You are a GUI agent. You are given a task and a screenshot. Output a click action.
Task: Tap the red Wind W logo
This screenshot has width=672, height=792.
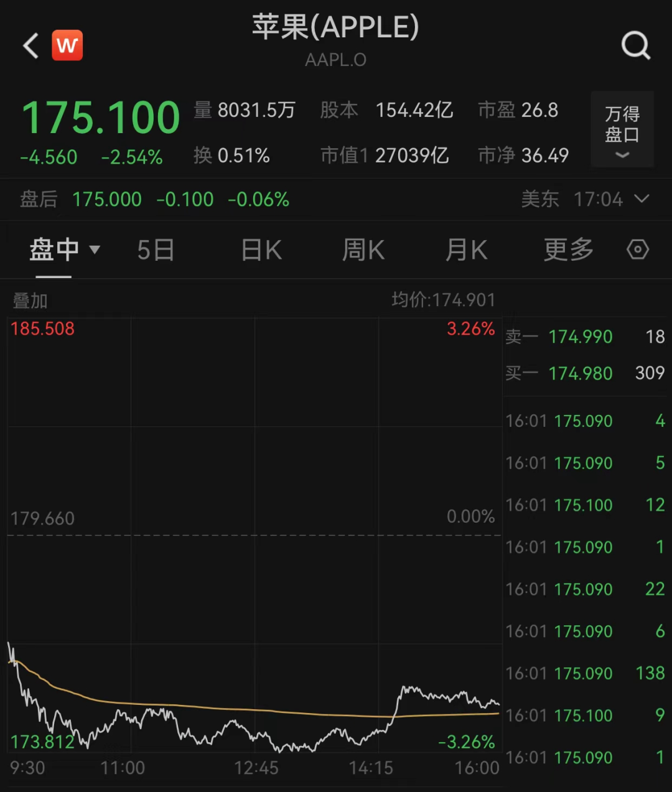pos(67,45)
